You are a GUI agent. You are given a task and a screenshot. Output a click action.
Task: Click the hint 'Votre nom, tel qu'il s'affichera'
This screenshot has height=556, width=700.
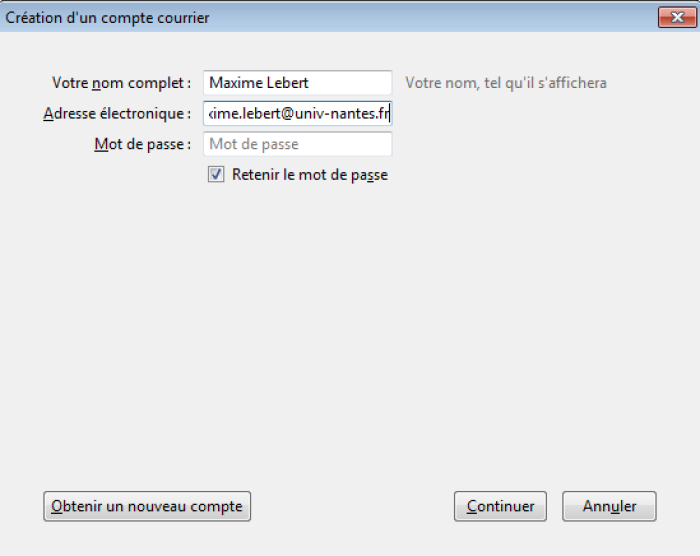[505, 83]
